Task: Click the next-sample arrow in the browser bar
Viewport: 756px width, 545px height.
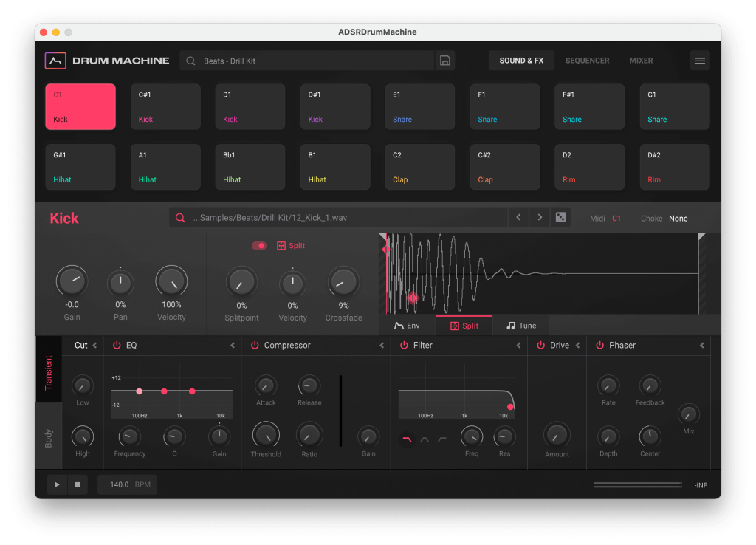Action: coord(539,217)
